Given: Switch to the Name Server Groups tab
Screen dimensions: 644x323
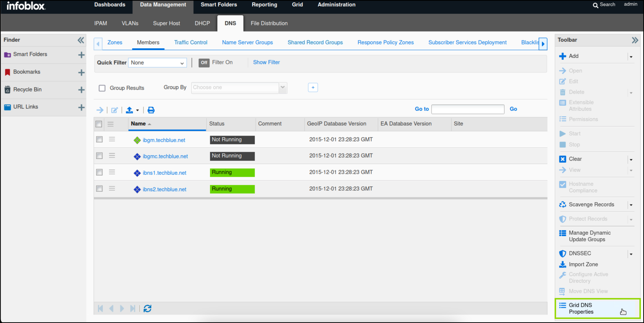Looking at the screenshot, I should pos(247,42).
